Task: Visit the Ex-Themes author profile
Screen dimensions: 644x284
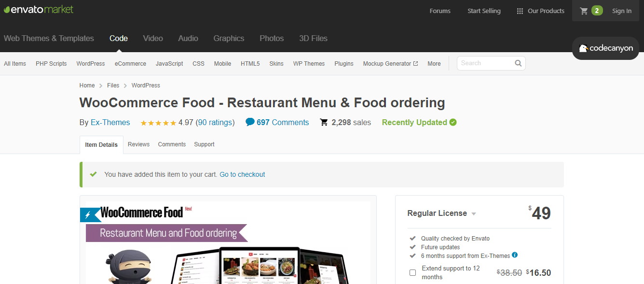Action: tap(110, 122)
